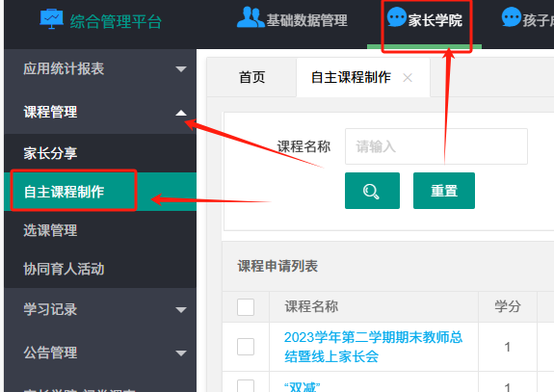The image size is (554, 392).
Task: Check the box for 2023学年 course row
Action: pyautogui.click(x=246, y=347)
